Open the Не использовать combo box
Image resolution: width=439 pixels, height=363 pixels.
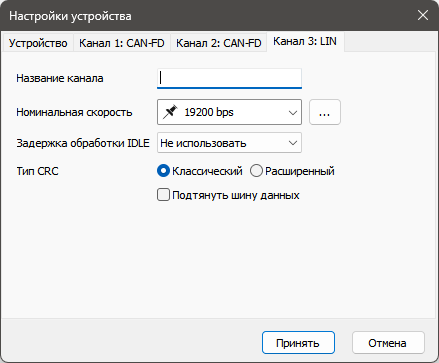(x=229, y=143)
